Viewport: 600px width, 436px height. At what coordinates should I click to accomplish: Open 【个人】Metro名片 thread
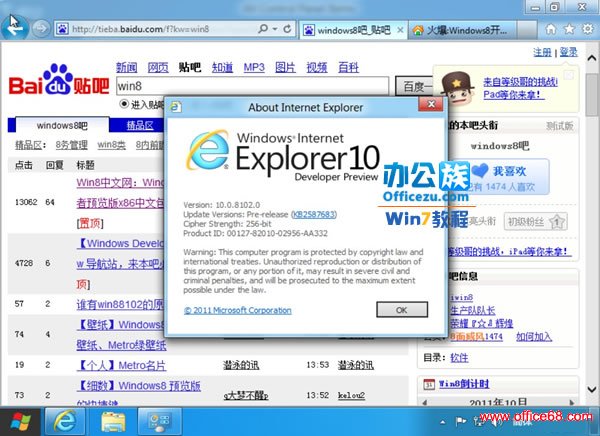click(121, 366)
